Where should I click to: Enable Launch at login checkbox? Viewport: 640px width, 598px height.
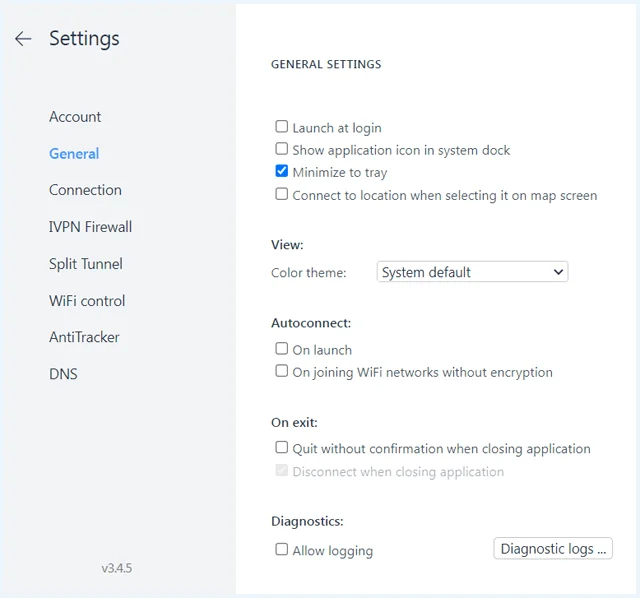click(x=282, y=127)
